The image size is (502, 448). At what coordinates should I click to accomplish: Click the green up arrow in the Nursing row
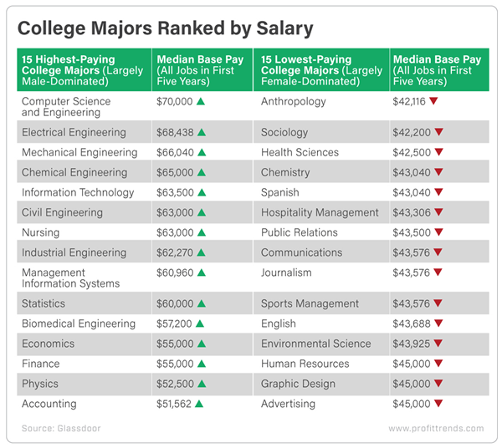tap(202, 232)
